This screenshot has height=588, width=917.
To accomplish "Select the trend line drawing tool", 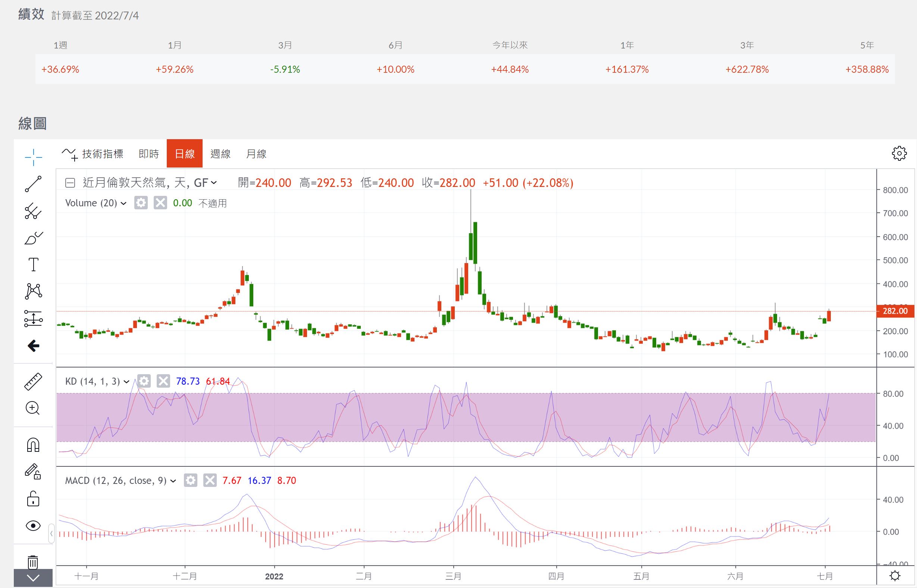I will pos(33,184).
